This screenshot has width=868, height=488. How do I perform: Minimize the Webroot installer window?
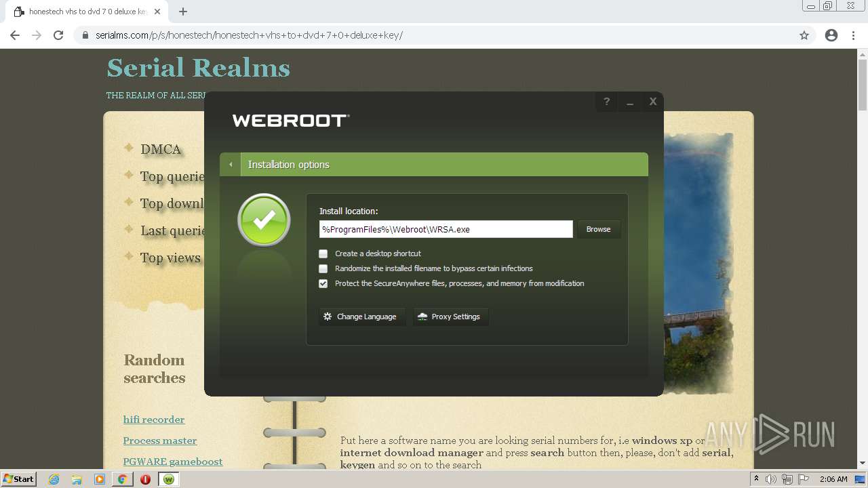[630, 102]
